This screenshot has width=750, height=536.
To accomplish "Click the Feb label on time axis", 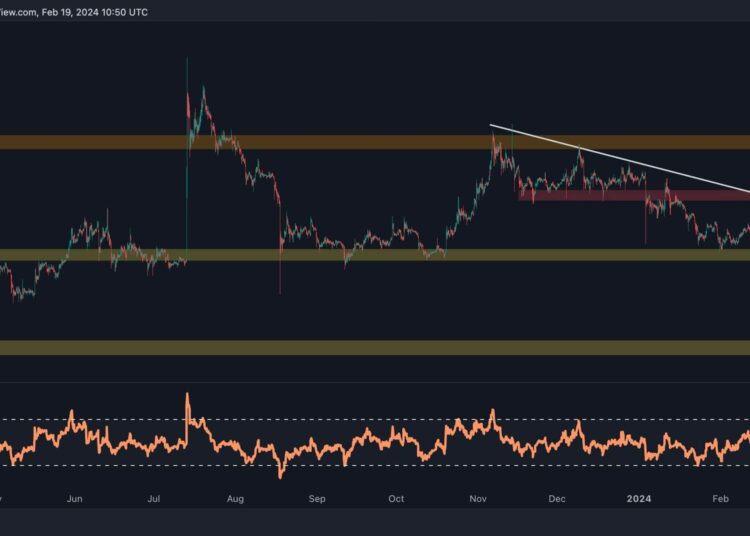I will (x=720, y=499).
